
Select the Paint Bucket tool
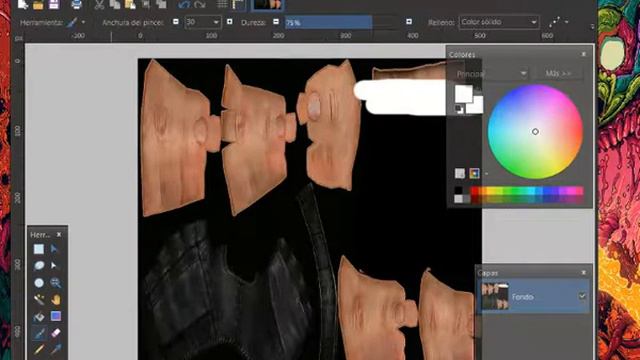[39, 316]
